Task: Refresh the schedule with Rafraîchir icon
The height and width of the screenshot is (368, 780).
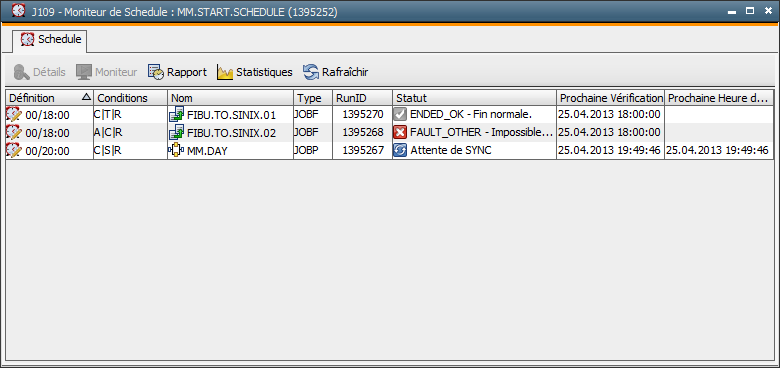Action: (310, 72)
